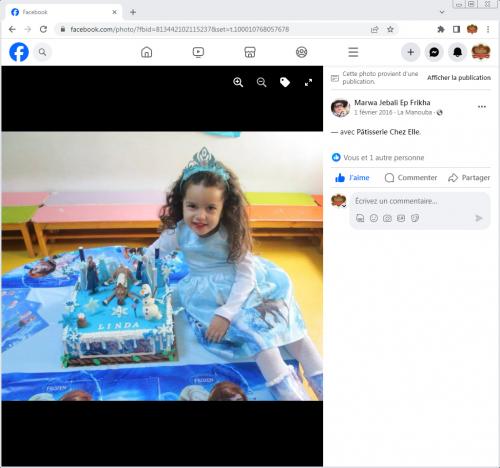500x468 pixels.
Task: Tag the photo with tag icon
Action: (285, 82)
